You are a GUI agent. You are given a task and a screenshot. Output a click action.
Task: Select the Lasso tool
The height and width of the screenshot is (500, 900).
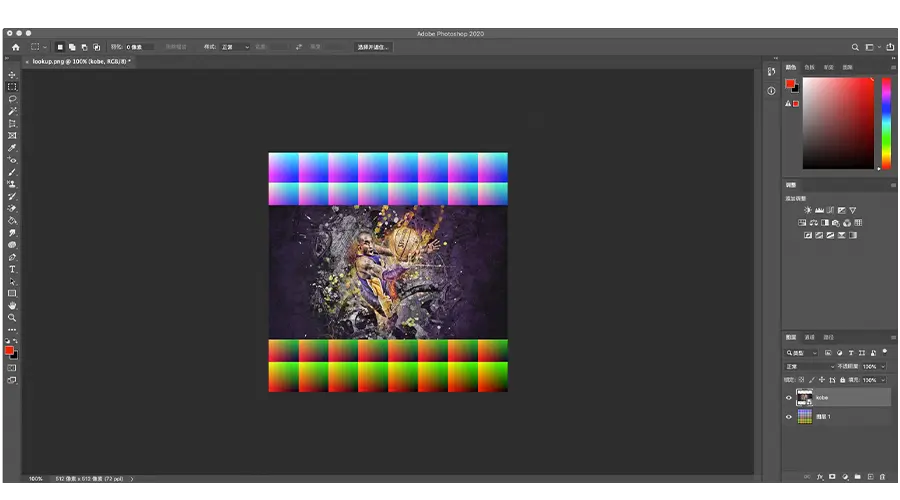12,99
